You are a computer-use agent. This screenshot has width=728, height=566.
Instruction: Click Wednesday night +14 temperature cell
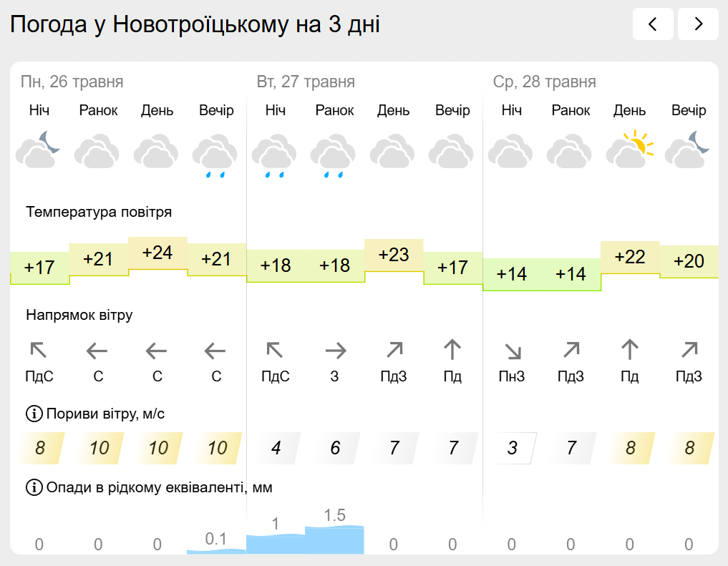pyautogui.click(x=512, y=274)
